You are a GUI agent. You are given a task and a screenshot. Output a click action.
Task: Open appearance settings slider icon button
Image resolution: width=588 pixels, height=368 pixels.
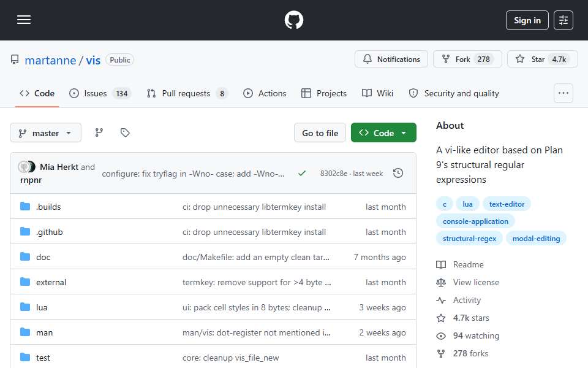click(x=563, y=20)
